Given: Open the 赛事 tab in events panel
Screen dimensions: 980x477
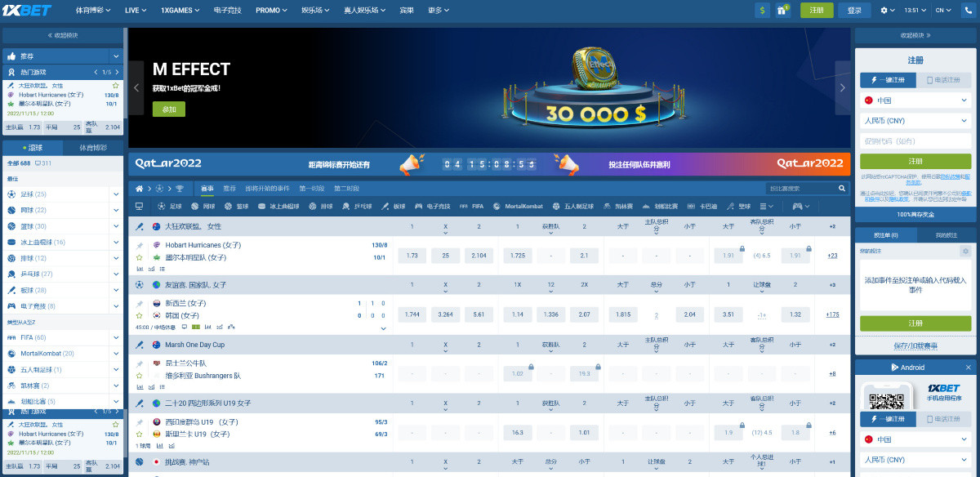Looking at the screenshot, I should point(207,189).
